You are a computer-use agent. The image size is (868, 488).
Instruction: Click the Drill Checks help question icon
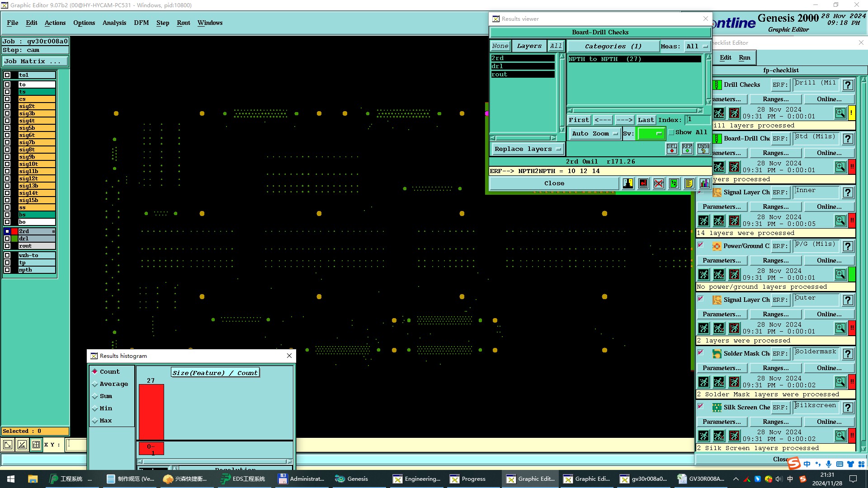(x=848, y=84)
